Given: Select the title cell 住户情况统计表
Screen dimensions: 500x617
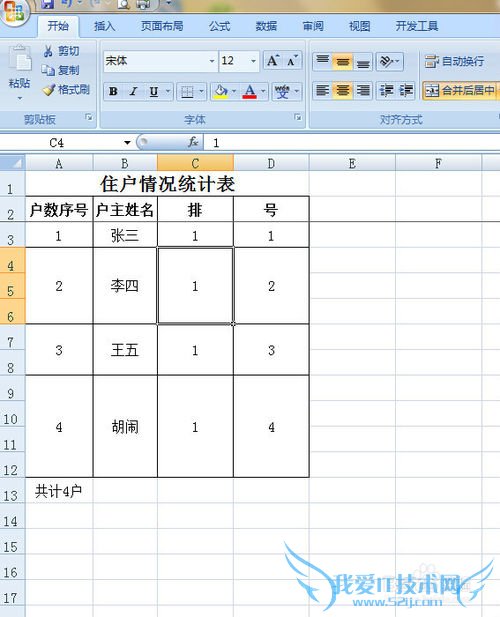Looking at the screenshot, I should (x=167, y=184).
